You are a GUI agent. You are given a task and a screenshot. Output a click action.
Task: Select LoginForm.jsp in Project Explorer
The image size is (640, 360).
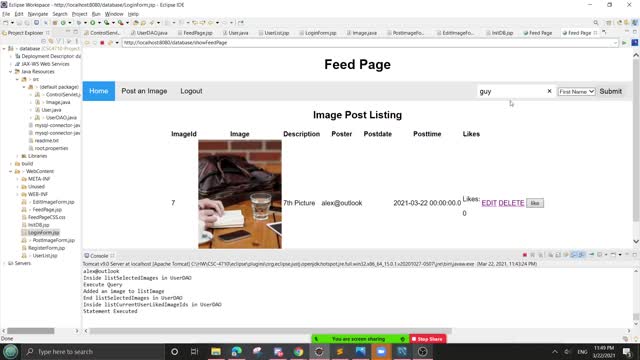point(44,233)
